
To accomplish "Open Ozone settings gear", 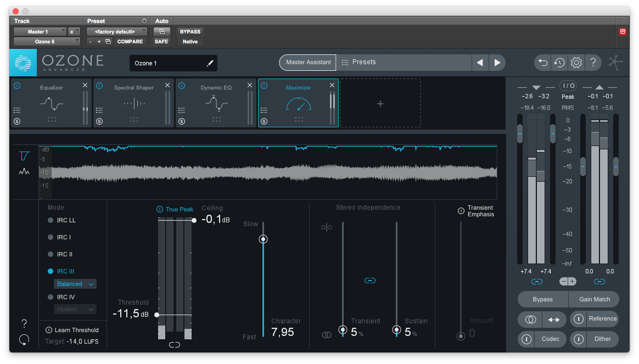I will pyautogui.click(x=576, y=63).
